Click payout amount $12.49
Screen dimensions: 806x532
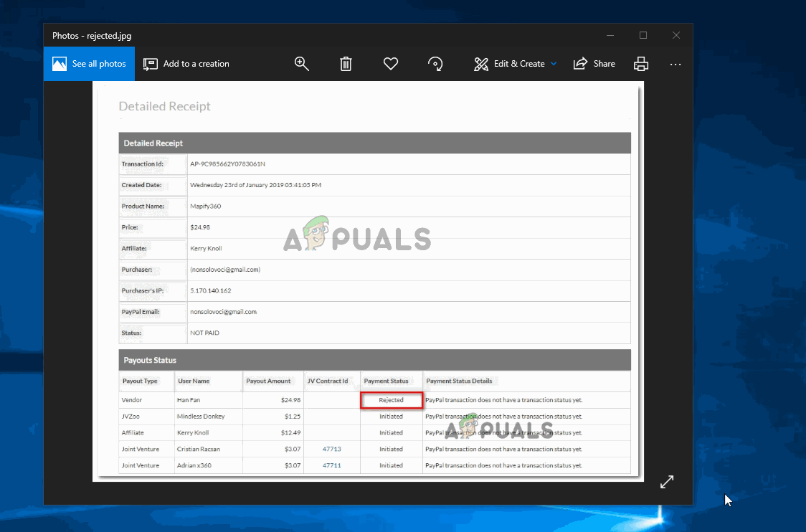(x=291, y=433)
